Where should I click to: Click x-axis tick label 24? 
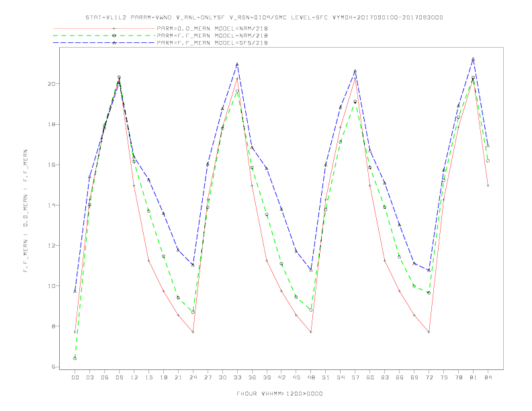193,377
